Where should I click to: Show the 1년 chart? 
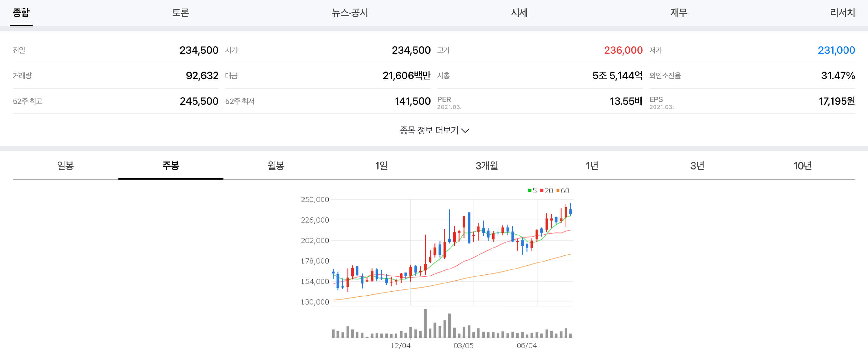(x=592, y=166)
